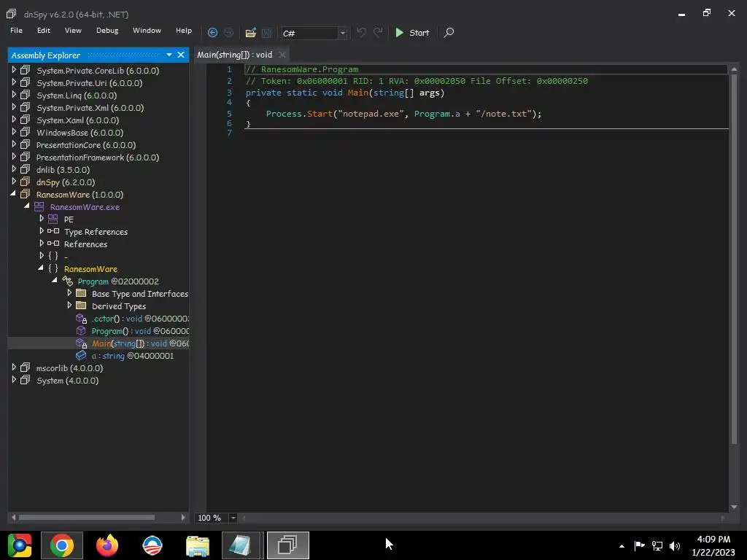Close the Assembly Explorer panel
Image resolution: width=747 pixels, height=560 pixels.
[181, 55]
